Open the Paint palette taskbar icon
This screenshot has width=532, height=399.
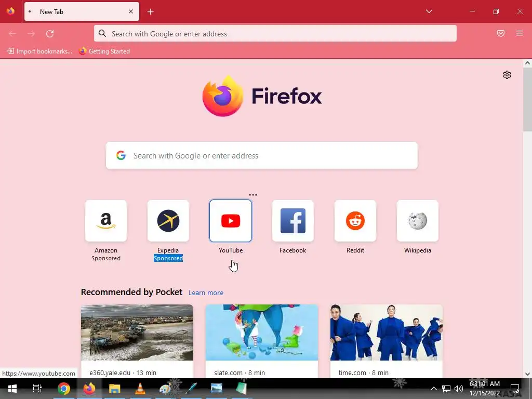click(165, 389)
